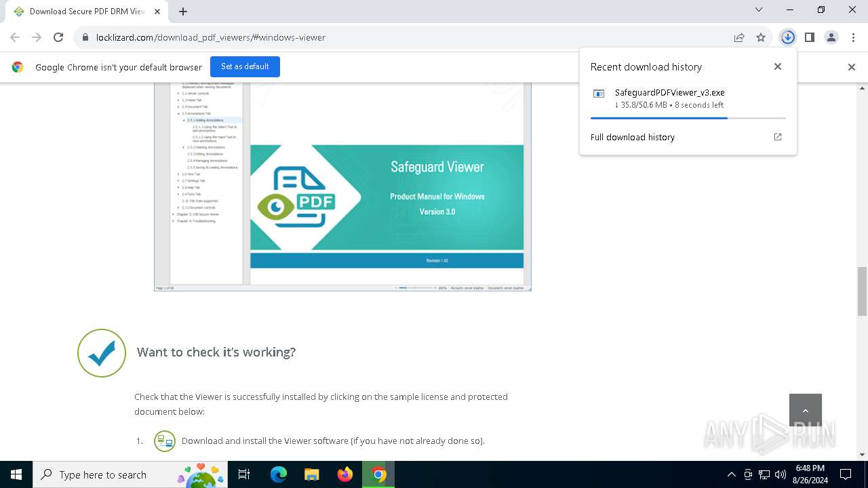The height and width of the screenshot is (488, 868).
Task: Close the Recent download history popup
Action: [x=778, y=66]
